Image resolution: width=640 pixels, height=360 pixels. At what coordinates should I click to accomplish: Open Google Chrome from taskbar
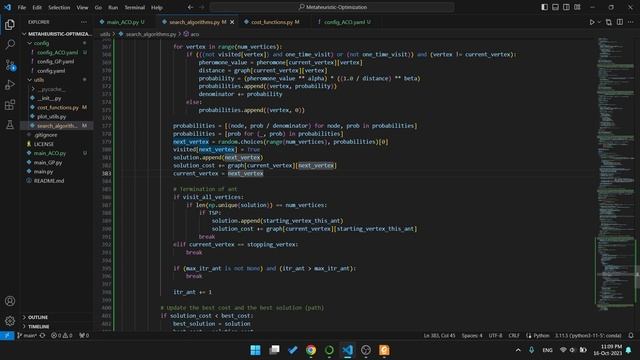click(311, 350)
